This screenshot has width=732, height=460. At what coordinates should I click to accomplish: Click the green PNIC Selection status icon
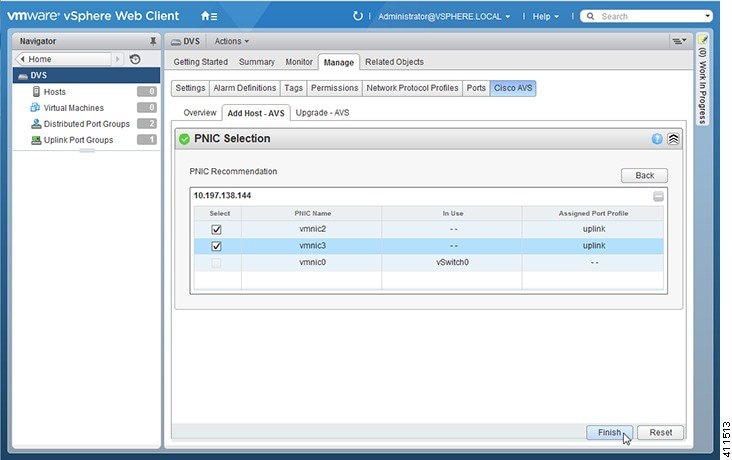tap(184, 139)
